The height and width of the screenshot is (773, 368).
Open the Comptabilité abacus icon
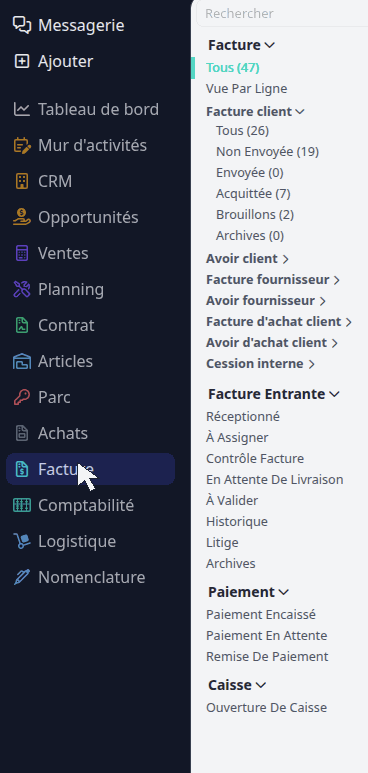22,505
